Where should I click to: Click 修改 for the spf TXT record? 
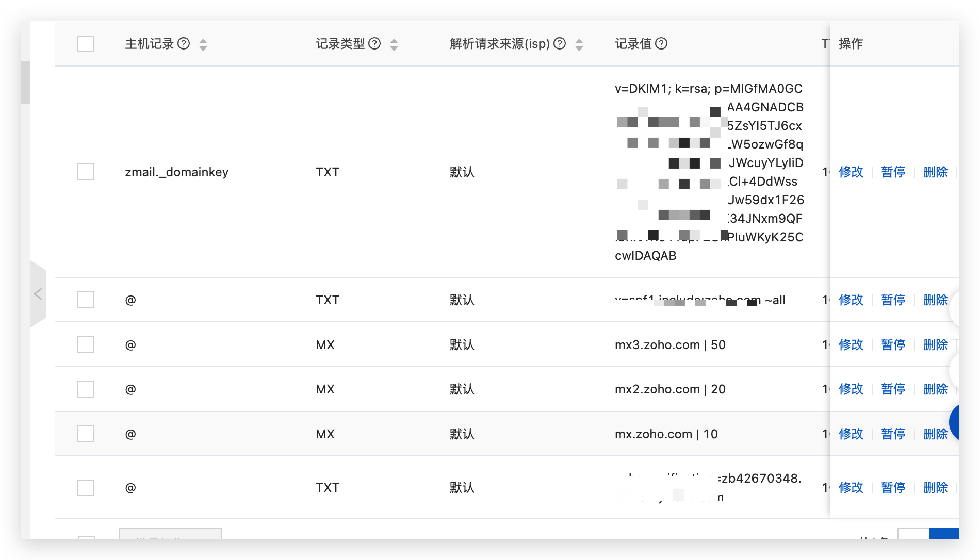[x=851, y=300]
